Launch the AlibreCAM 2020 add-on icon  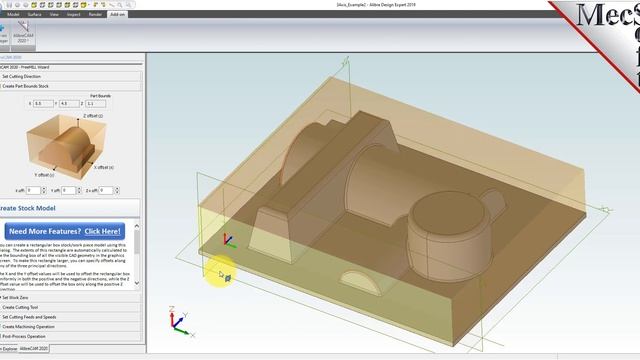point(23,32)
